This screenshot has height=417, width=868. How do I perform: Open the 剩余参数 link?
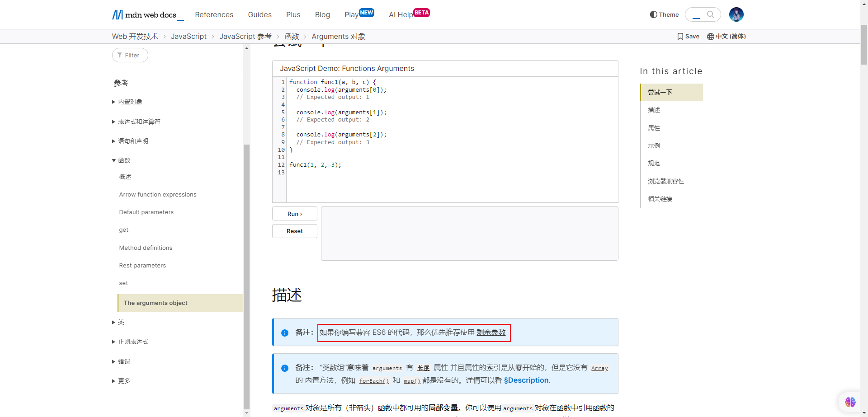491,333
